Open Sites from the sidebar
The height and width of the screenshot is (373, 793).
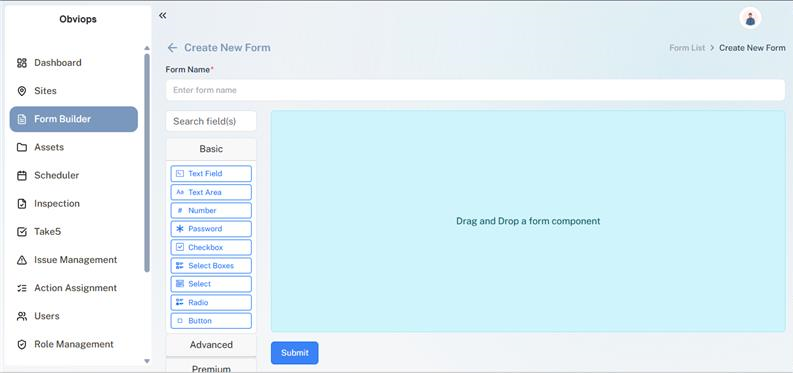tap(73, 91)
